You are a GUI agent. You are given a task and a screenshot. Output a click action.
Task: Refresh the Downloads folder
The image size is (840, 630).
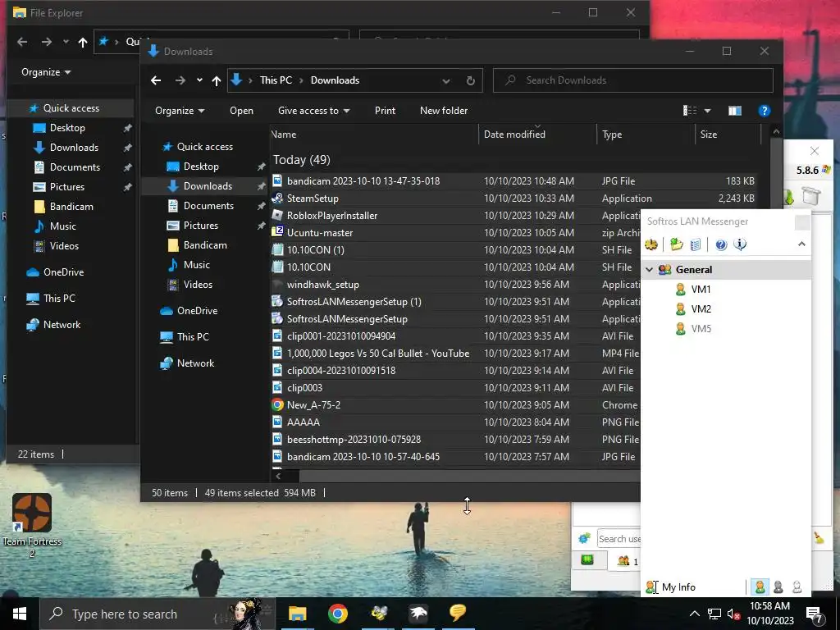pos(470,80)
